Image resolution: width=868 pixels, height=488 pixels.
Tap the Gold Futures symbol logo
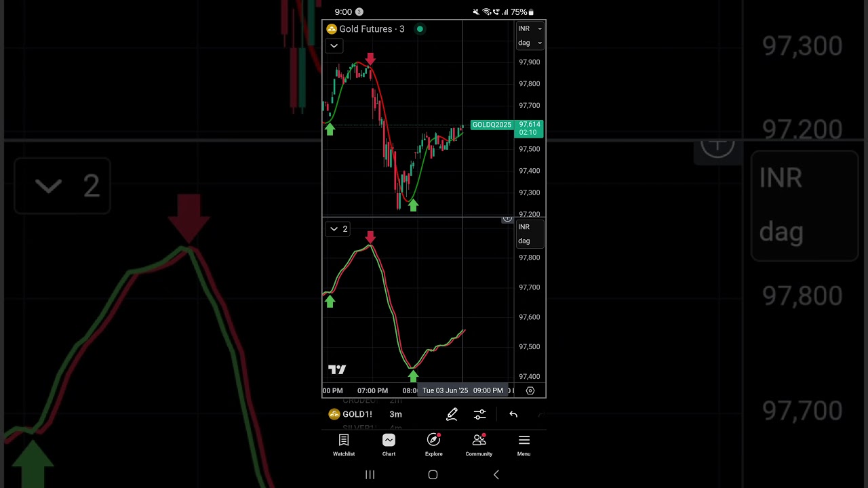tap(332, 29)
